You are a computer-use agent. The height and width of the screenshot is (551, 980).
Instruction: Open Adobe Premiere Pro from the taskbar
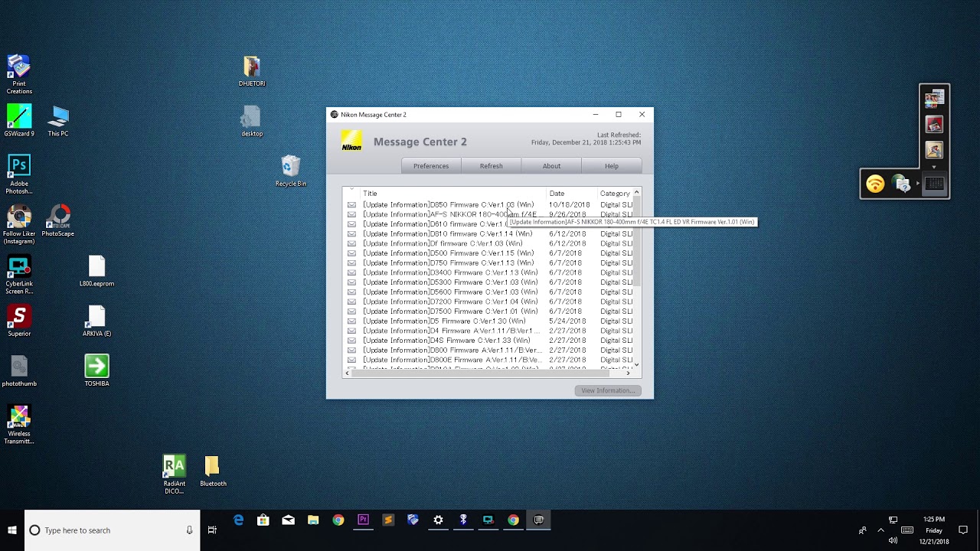[363, 520]
